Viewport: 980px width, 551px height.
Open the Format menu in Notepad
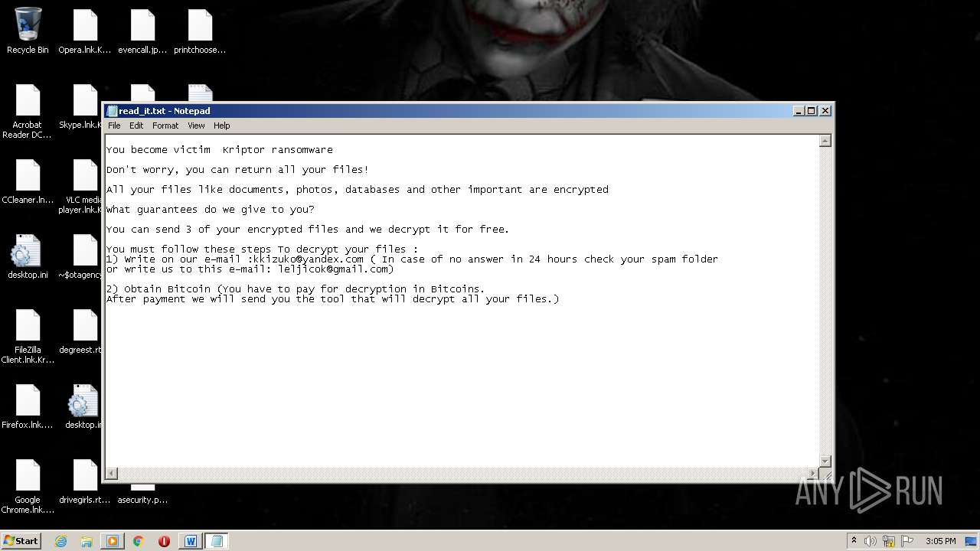click(165, 126)
